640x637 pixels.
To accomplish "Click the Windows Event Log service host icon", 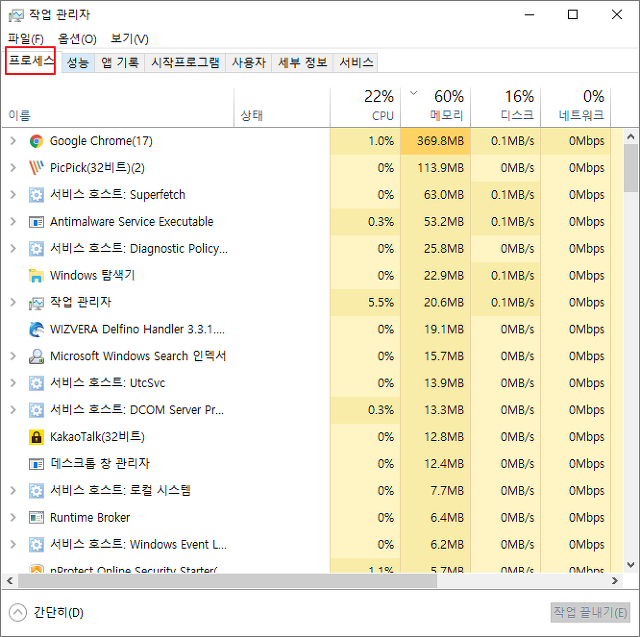I will 36,545.
